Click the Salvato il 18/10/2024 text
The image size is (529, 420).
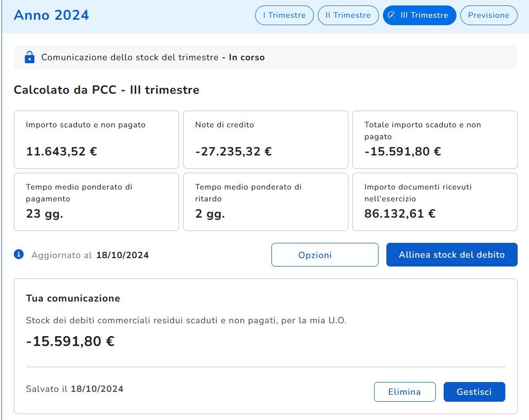click(75, 389)
